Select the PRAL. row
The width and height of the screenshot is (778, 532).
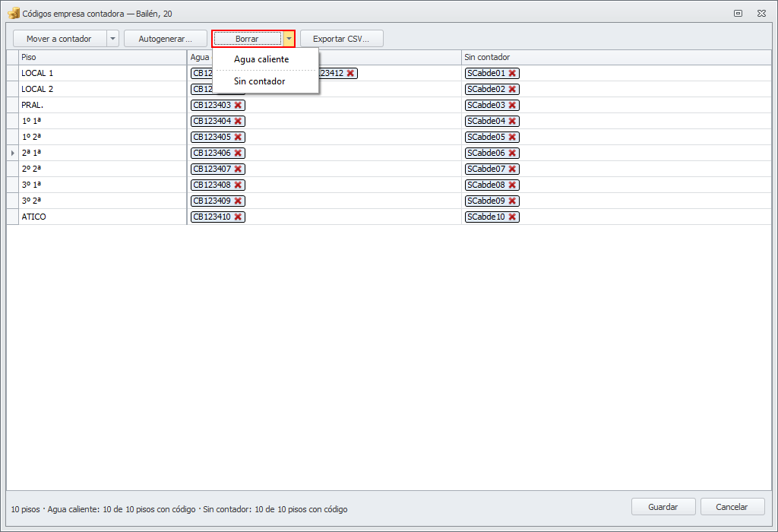point(389,105)
